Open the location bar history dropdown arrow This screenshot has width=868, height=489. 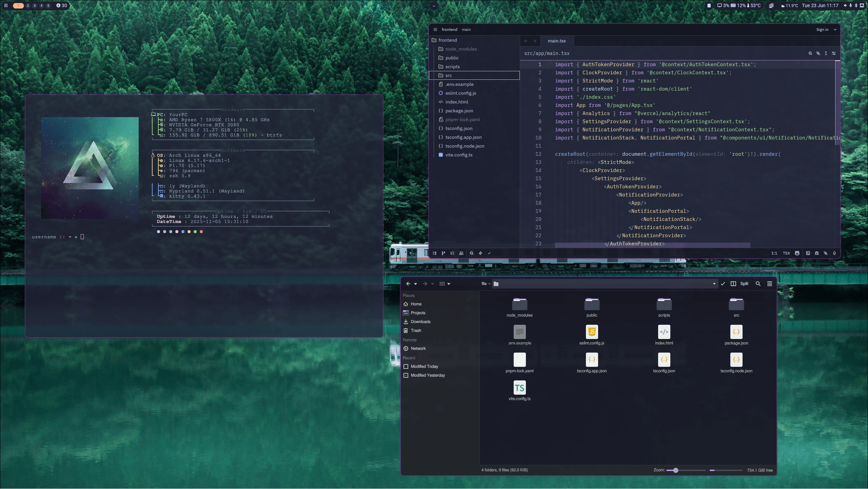(x=714, y=284)
